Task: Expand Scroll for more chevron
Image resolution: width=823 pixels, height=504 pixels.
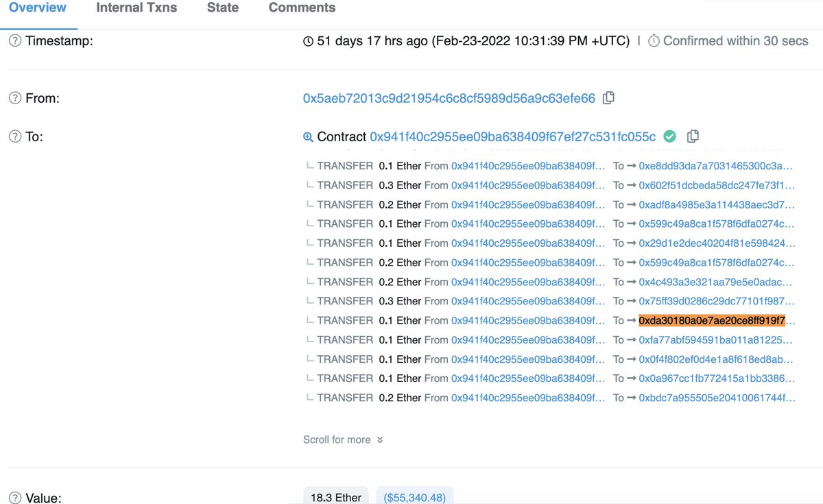Action: pos(380,440)
